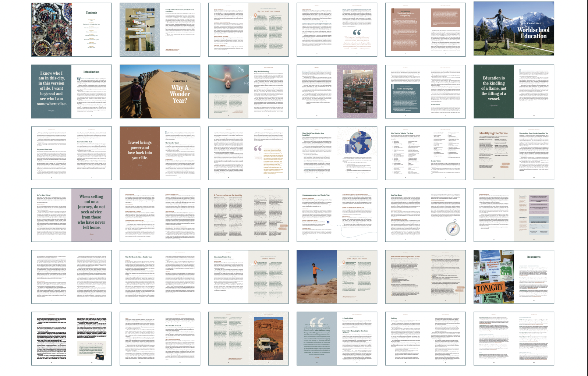Screen dimensions: 588x376
Task: Open 'Jobs You Can Take On The Road' spread
Action: tap(425, 153)
